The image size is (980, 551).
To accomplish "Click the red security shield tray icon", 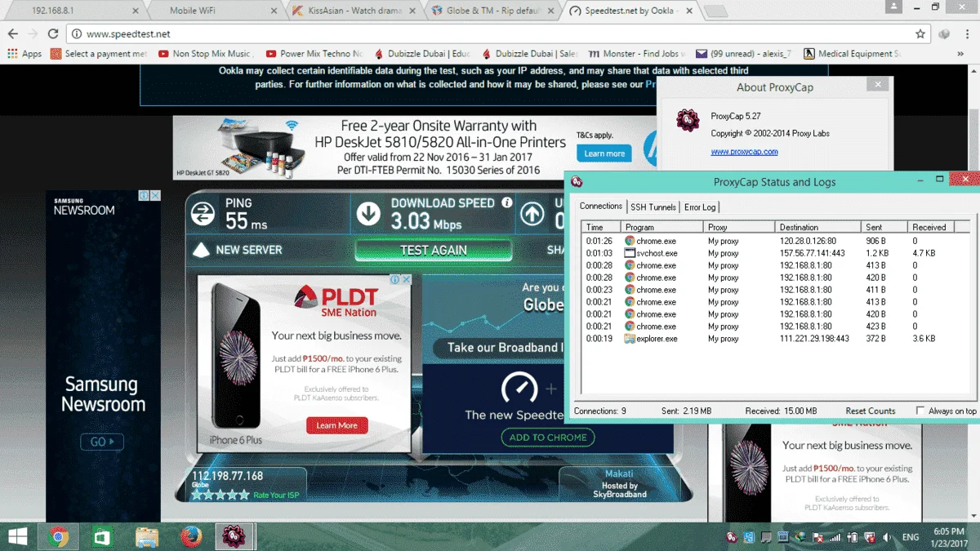I will pos(870,537).
